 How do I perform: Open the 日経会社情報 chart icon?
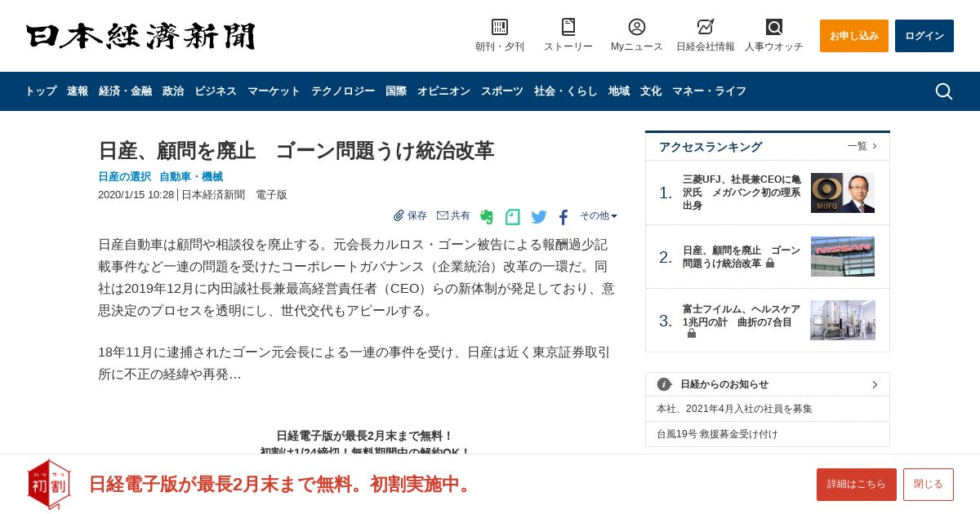706,27
